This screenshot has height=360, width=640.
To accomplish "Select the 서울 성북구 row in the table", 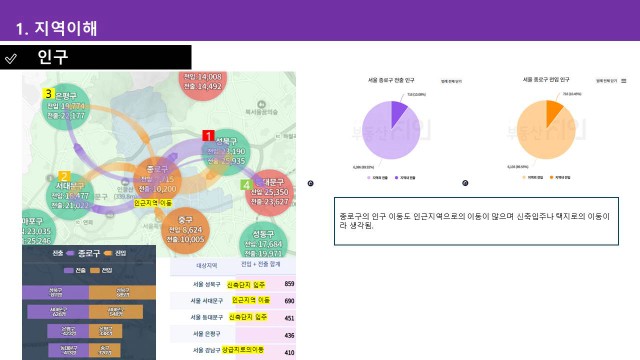I will click(233, 284).
